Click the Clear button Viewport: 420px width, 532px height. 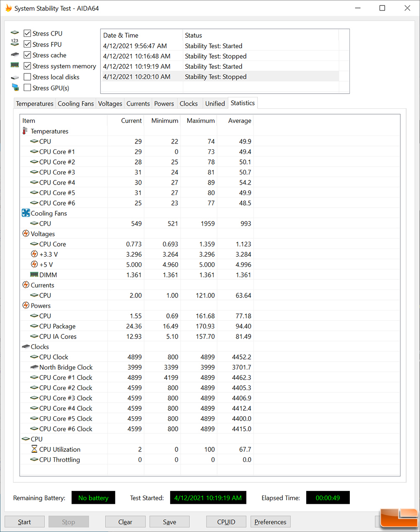coord(125,522)
